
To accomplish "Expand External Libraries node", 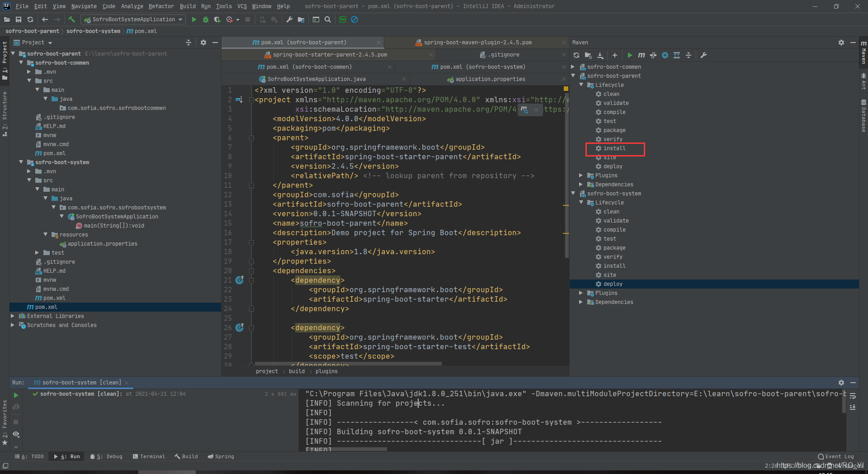I will (x=13, y=316).
